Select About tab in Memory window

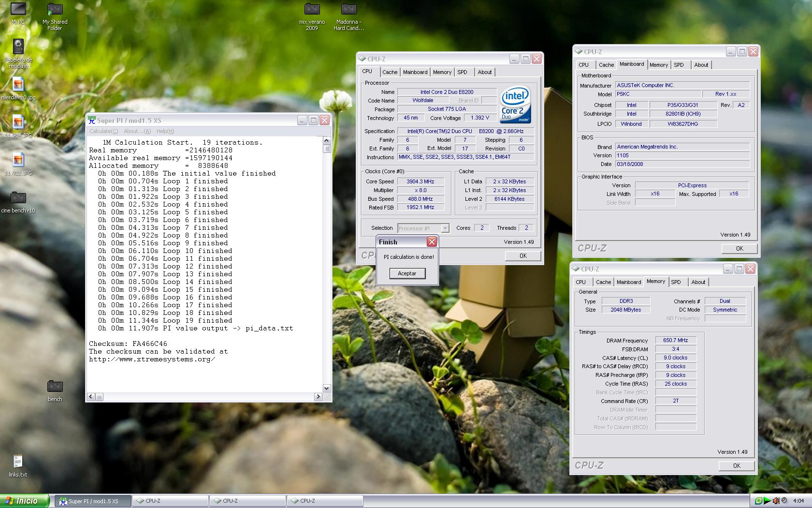tap(698, 282)
